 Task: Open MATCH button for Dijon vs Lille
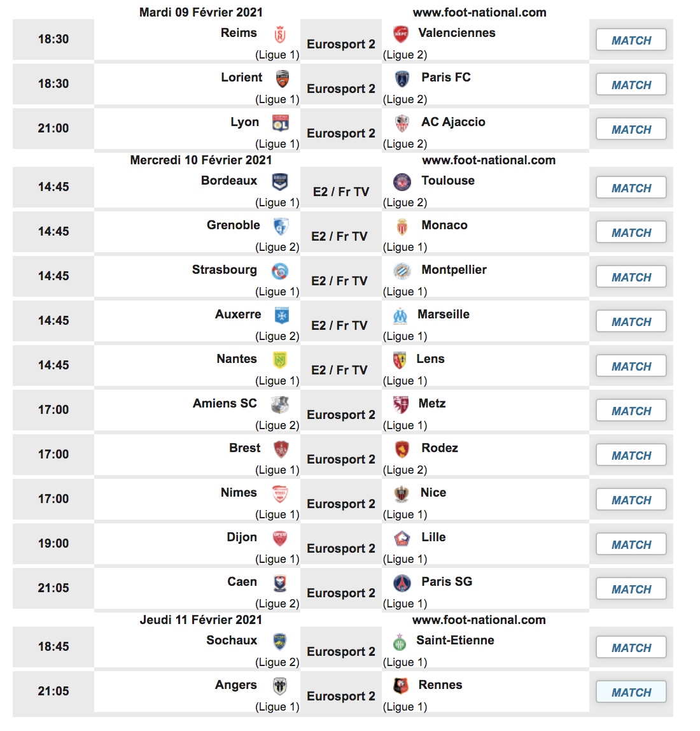click(631, 544)
